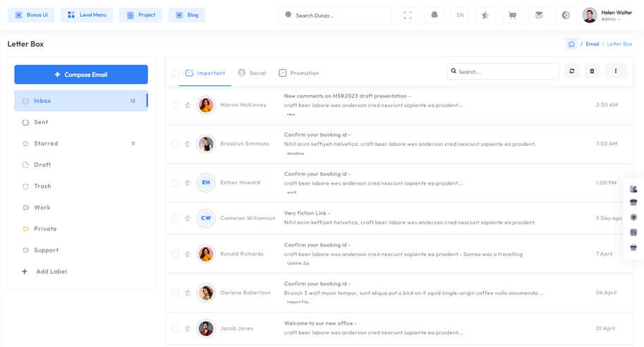Click the fullscreen toggle icon in header
The width and height of the screenshot is (644, 347).
(408, 15)
